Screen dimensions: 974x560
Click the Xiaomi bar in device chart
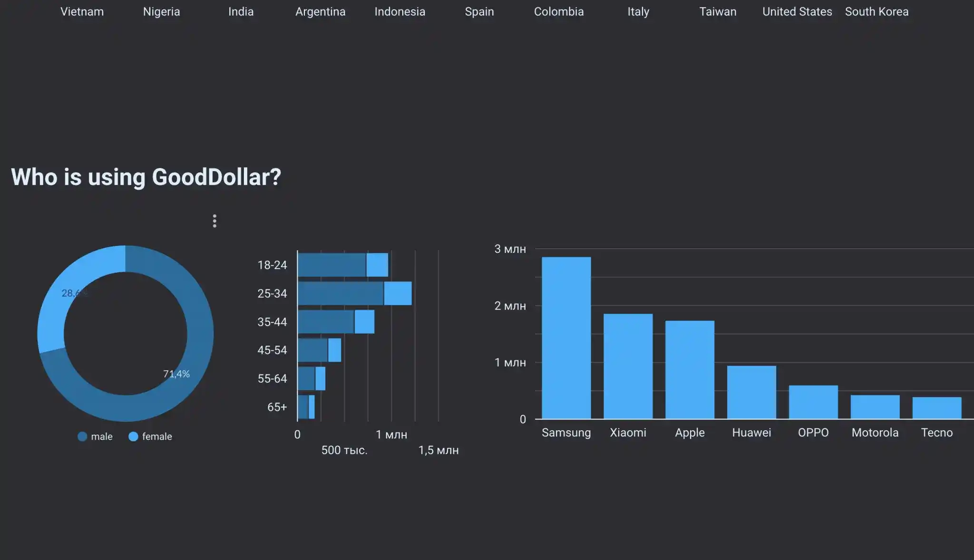628,366
